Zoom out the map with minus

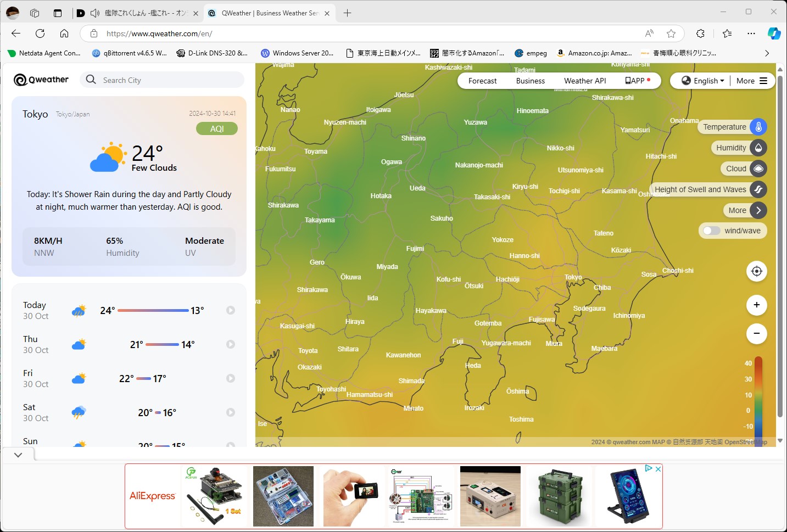coord(757,334)
